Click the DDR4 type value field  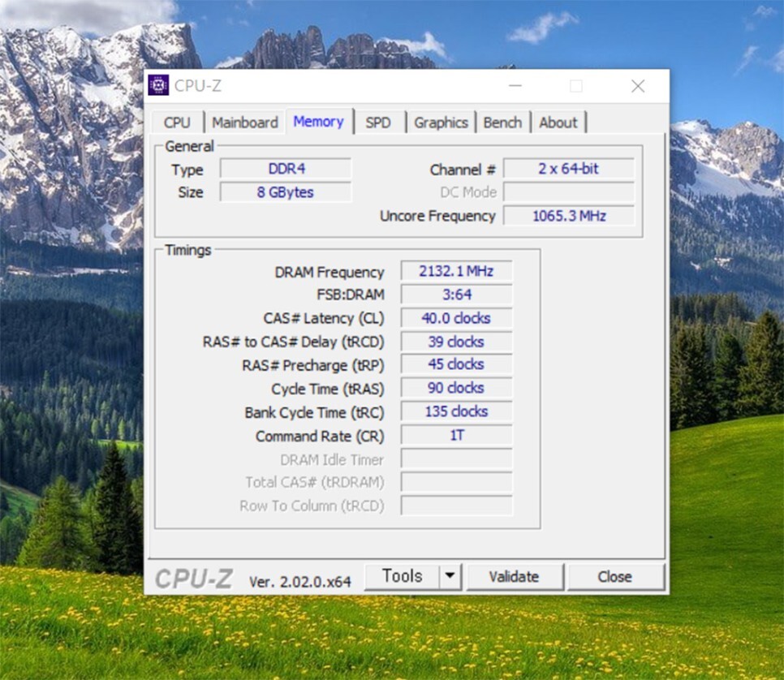pyautogui.click(x=286, y=169)
